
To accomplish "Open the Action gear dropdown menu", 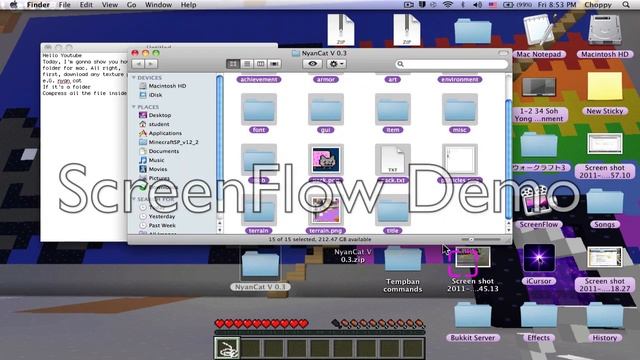I will pyautogui.click(x=336, y=64).
